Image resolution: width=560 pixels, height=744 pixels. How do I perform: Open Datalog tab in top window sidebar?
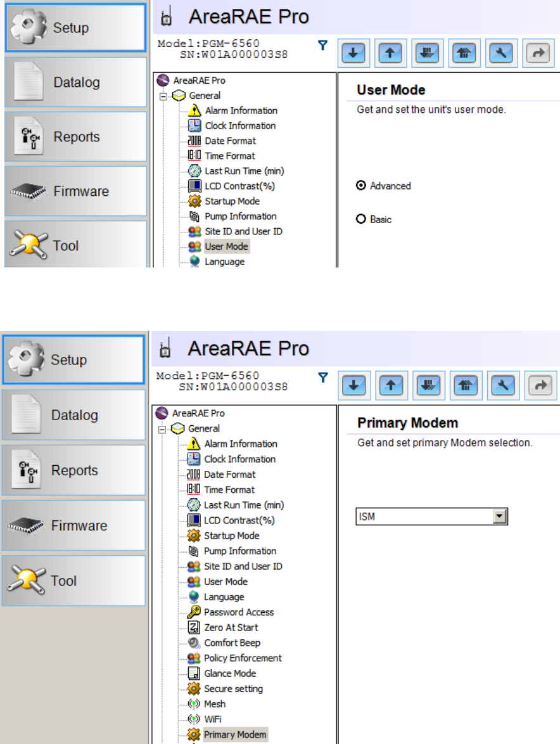[75, 82]
